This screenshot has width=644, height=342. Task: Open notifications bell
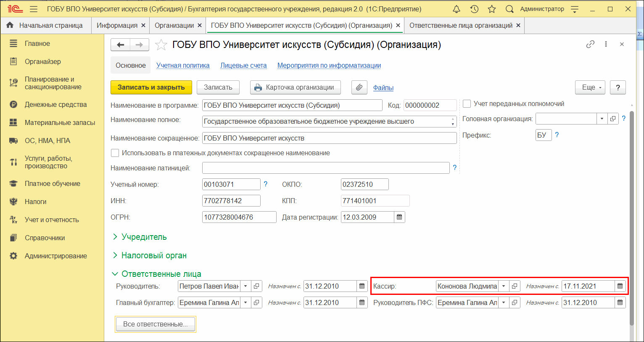pos(457,9)
